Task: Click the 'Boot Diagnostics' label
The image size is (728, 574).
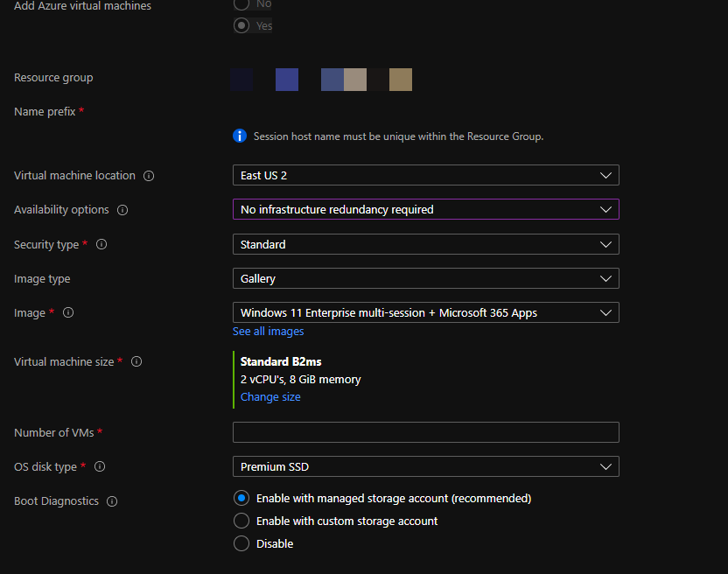Action: click(56, 501)
